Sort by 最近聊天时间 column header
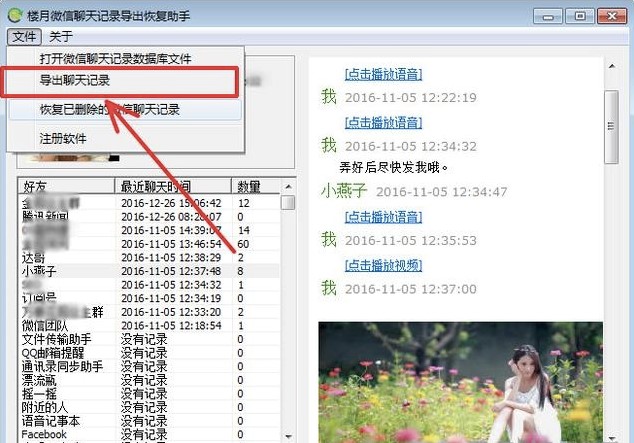634x443 pixels. coord(173,186)
